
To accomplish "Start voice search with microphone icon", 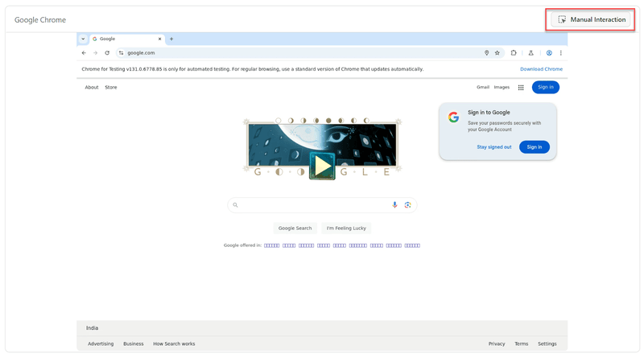I will (394, 205).
